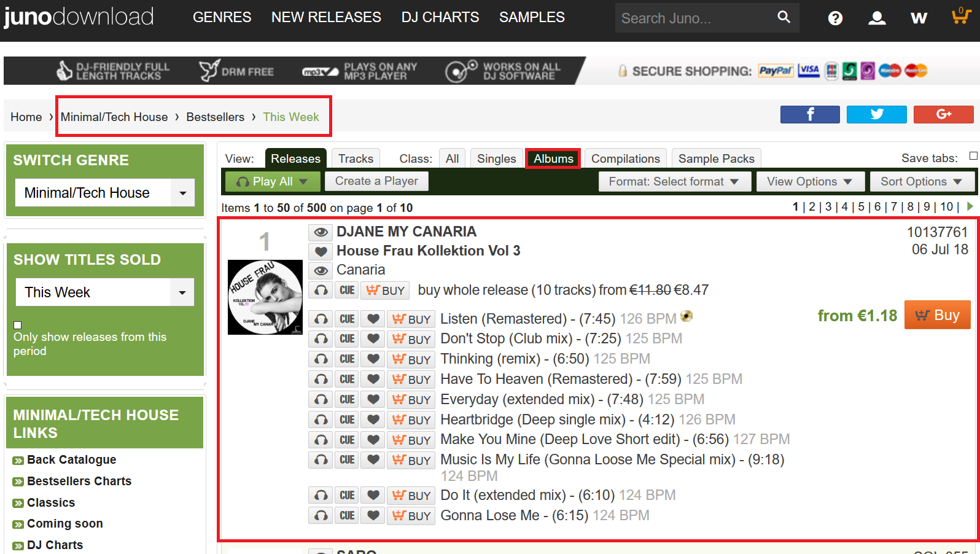Open SAMPLES menu

coord(532,17)
